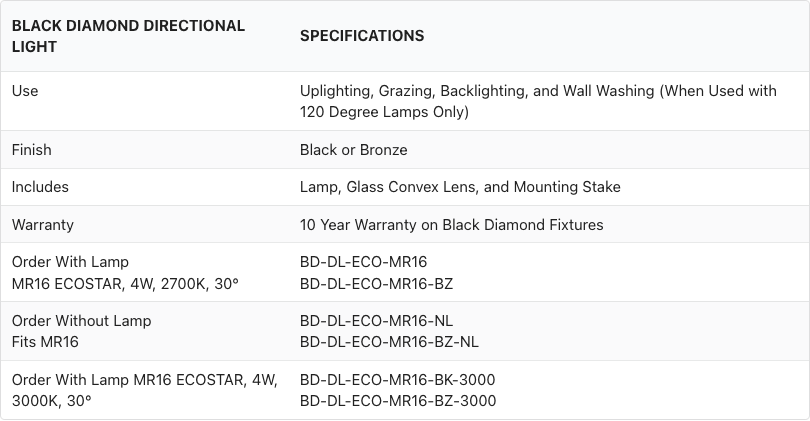Click part number BD-DL-ECO-MR16-BZ-3000

point(397,401)
